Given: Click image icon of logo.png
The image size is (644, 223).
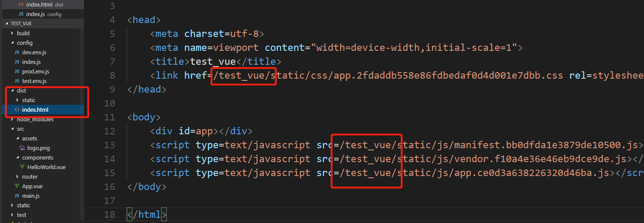Looking at the screenshot, I should 22,148.
